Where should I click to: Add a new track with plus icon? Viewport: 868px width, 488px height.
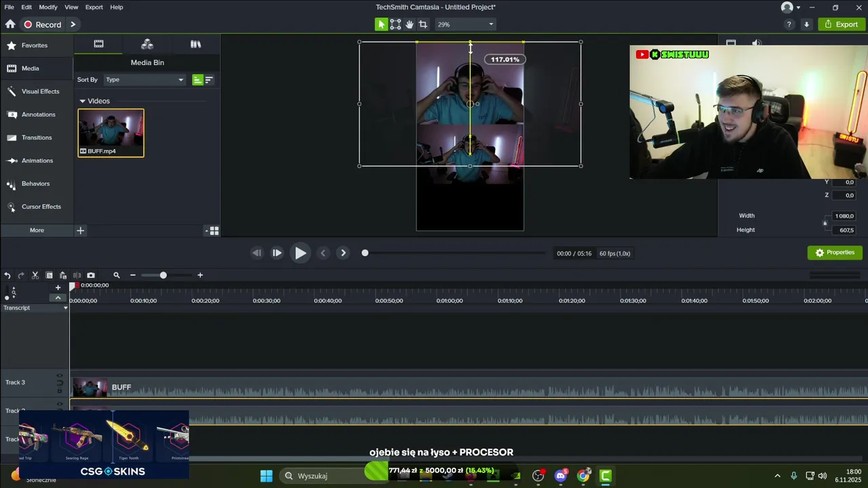tap(58, 287)
